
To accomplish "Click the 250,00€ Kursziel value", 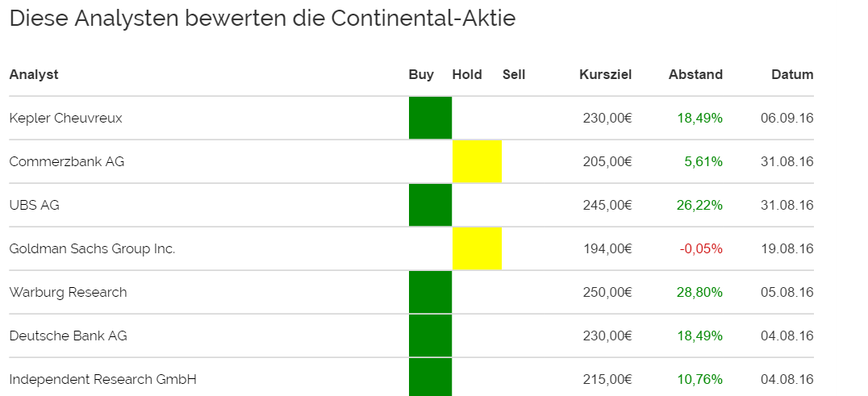I will point(607,292).
